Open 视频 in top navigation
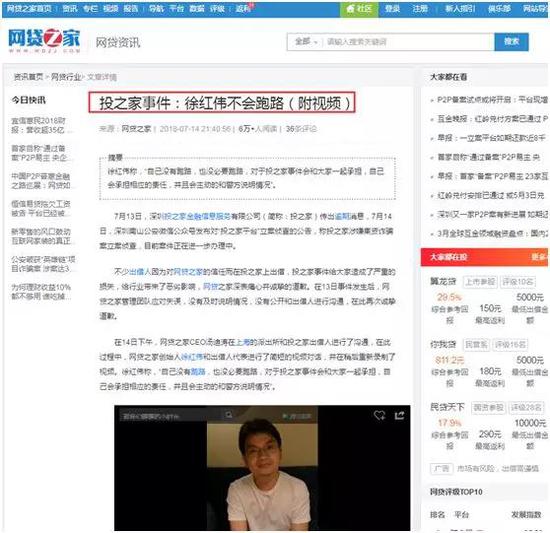The height and width of the screenshot is (533, 550). [110, 8]
